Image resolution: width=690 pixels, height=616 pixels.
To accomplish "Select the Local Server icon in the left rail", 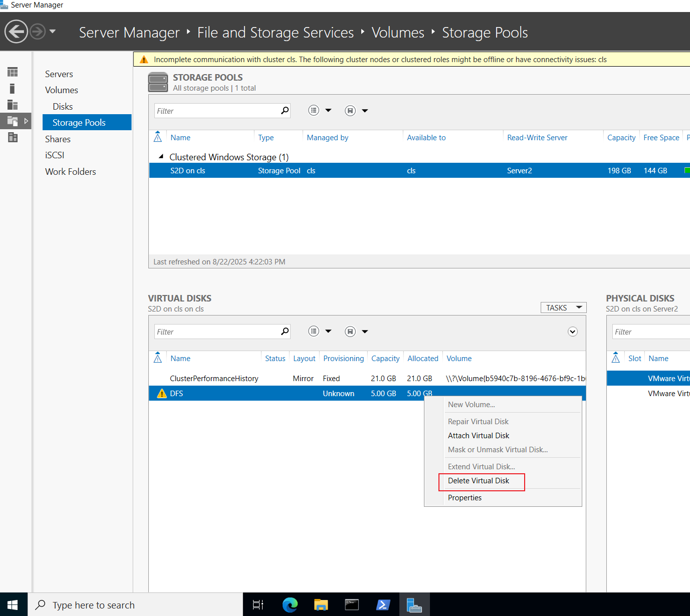I will pyautogui.click(x=13, y=89).
